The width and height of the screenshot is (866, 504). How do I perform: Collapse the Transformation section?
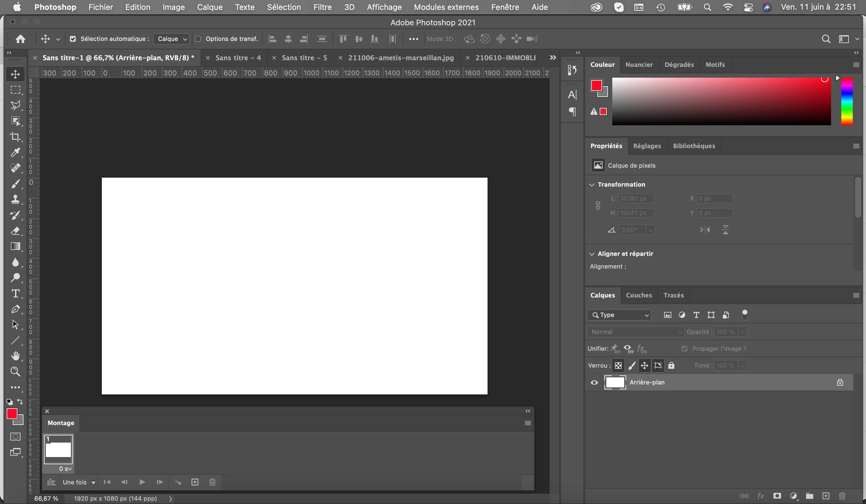point(592,185)
